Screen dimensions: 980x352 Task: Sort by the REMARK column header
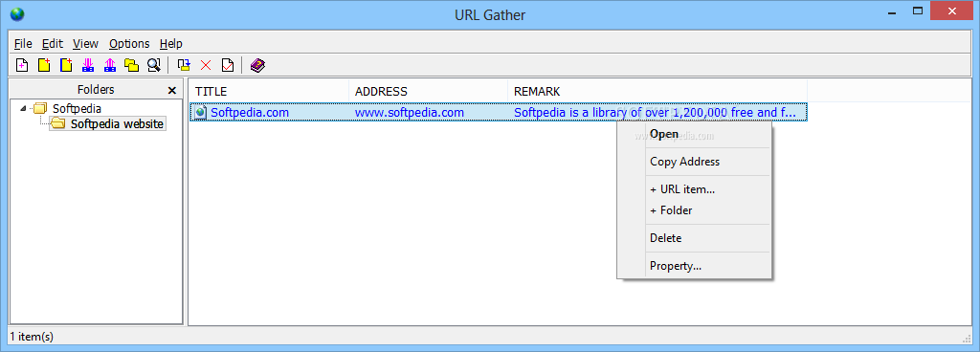point(657,91)
